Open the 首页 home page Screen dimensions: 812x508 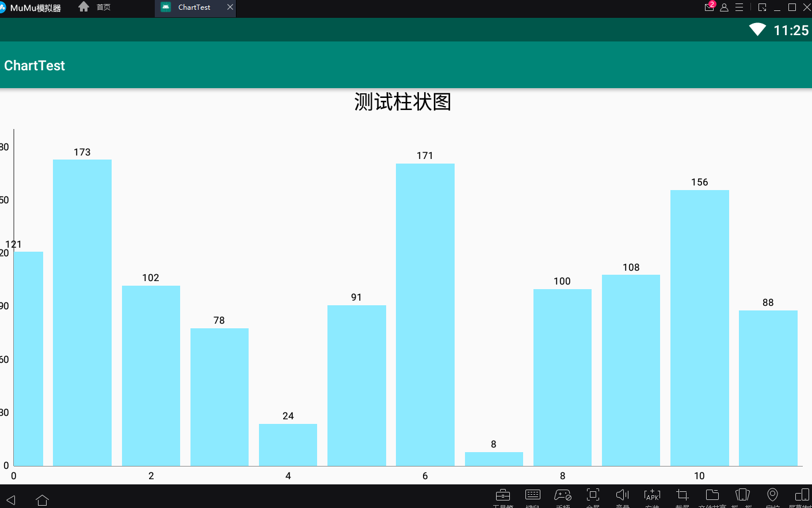[97, 7]
